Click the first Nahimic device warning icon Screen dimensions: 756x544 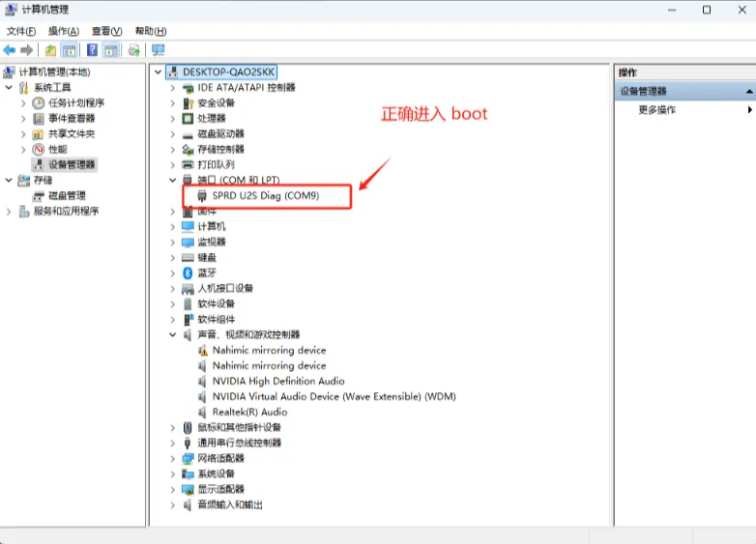[x=202, y=351]
